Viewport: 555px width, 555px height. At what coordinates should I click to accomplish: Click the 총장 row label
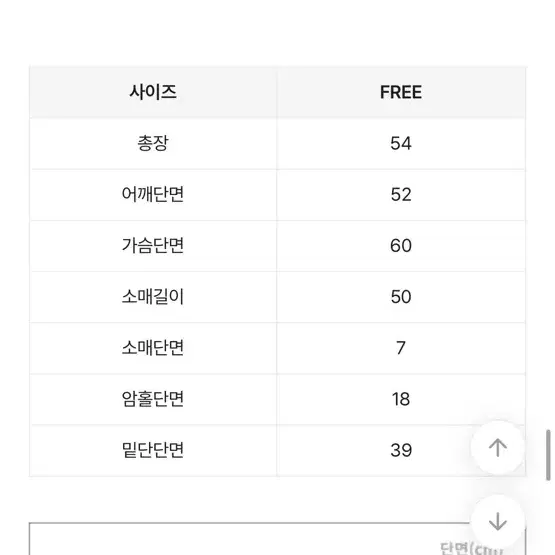(x=153, y=143)
